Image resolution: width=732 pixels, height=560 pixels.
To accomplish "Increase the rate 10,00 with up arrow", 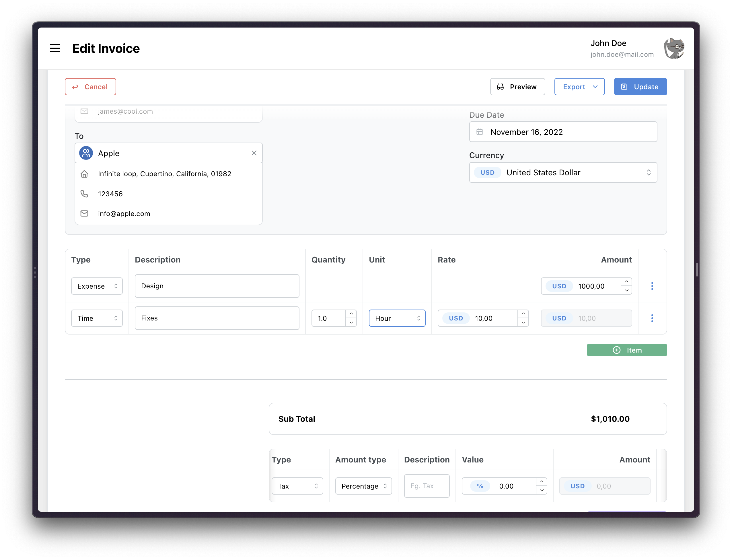I will coord(523,314).
